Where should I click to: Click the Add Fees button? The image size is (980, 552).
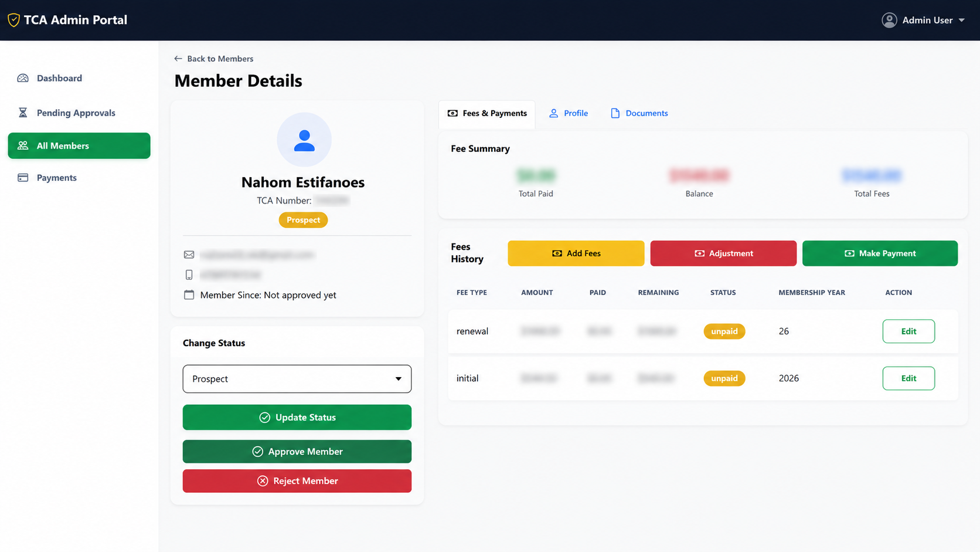pyautogui.click(x=576, y=253)
